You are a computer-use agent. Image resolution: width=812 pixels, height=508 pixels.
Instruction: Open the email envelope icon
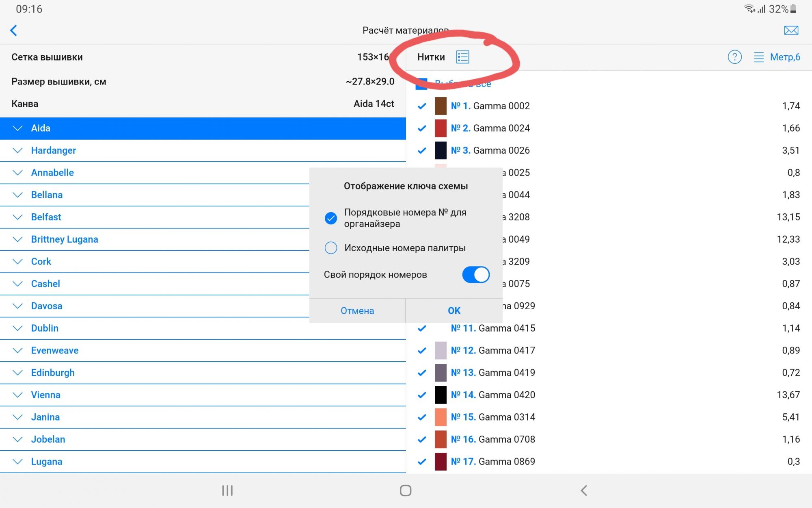click(790, 30)
